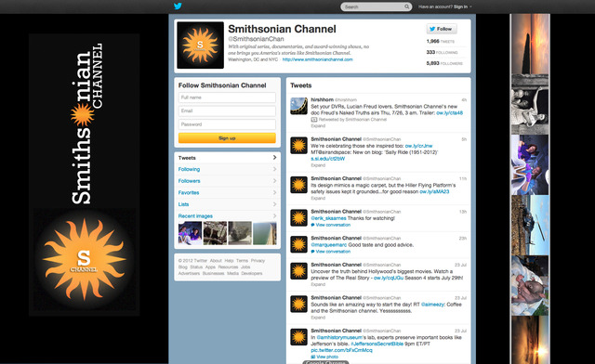Image resolution: width=595 pixels, height=364 pixels.
Task: Open the Sign in dropdown arrow
Action: tap(471, 6)
